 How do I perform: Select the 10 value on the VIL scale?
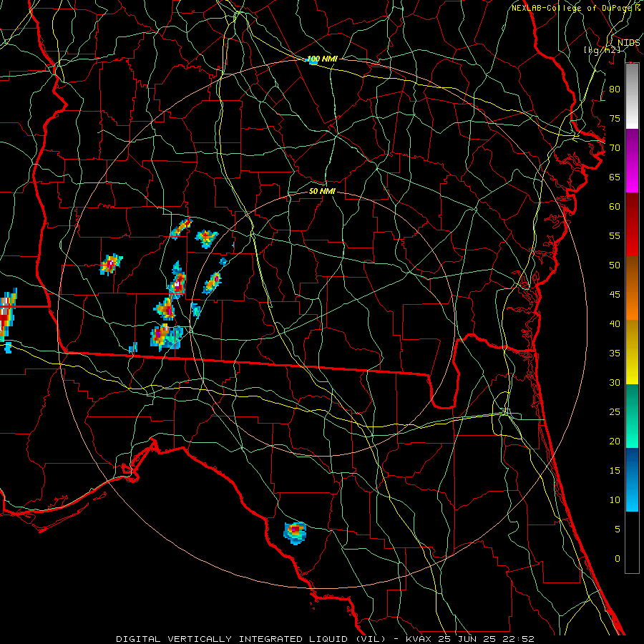point(615,500)
